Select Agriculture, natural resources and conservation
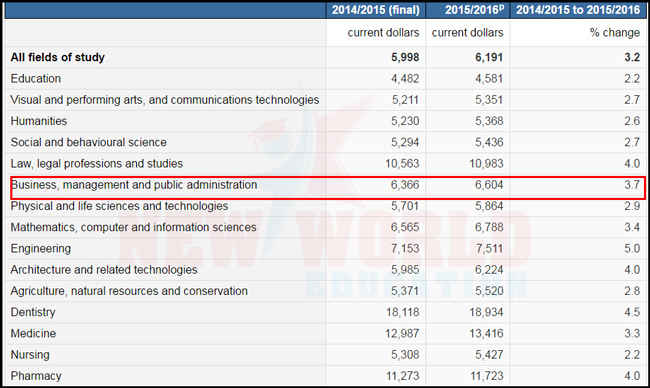The height and width of the screenshot is (388, 650). (x=129, y=291)
